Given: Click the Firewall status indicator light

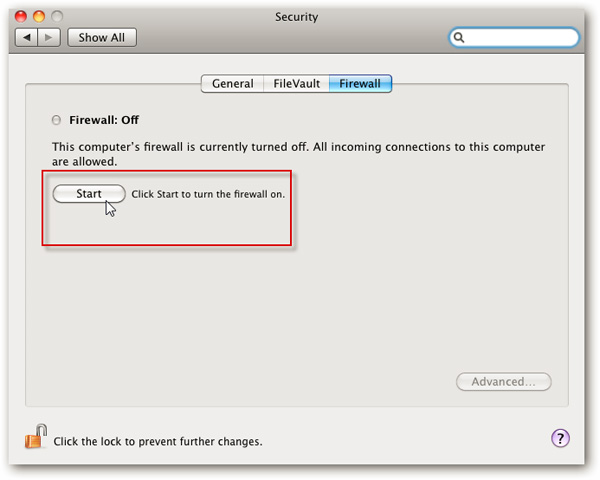Looking at the screenshot, I should (x=56, y=120).
